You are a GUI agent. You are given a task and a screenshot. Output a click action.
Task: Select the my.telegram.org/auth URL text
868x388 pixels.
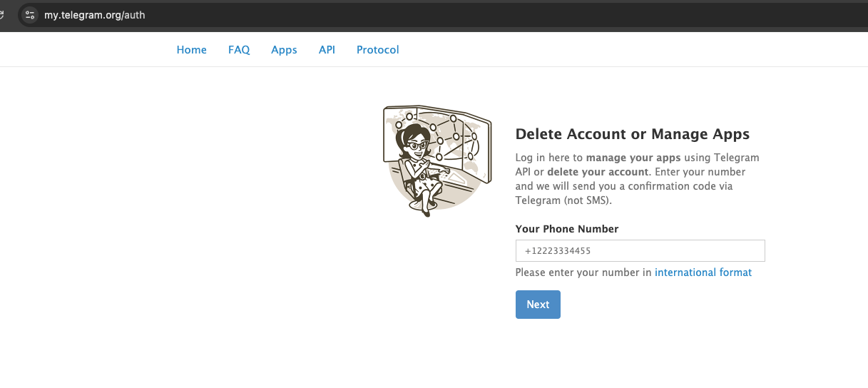(94, 15)
